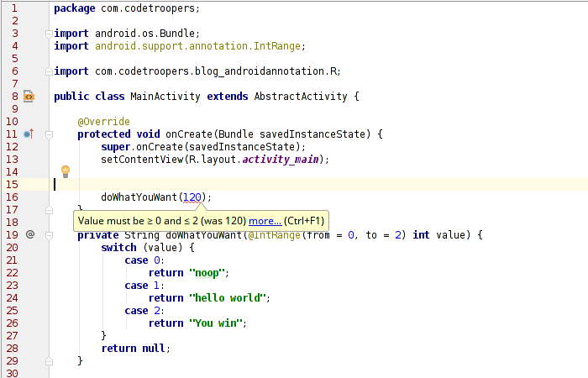Click the @ annotation gutter icon on line 19
This screenshot has height=378, width=588.
(29, 234)
